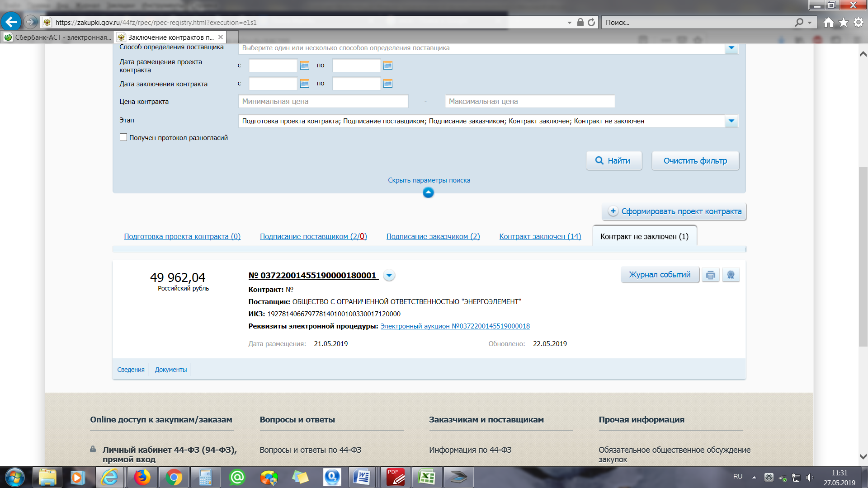The width and height of the screenshot is (868, 488).
Task: Open calendar for Дата заключения контракта end date
Action: (x=388, y=84)
